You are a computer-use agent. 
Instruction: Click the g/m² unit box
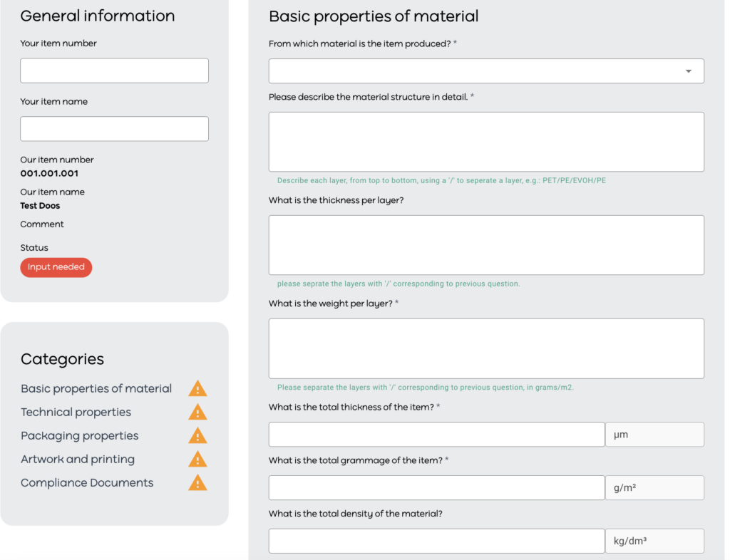click(x=654, y=487)
